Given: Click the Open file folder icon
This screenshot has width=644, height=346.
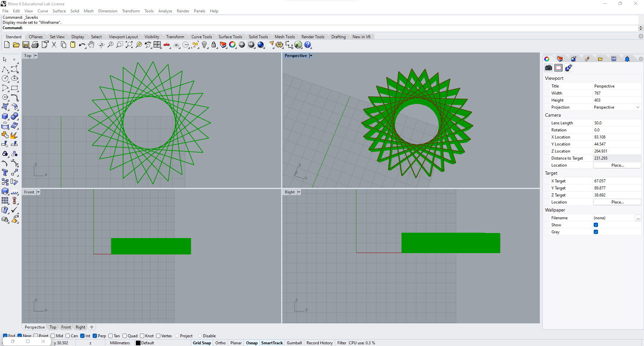Looking at the screenshot, I should [16, 45].
